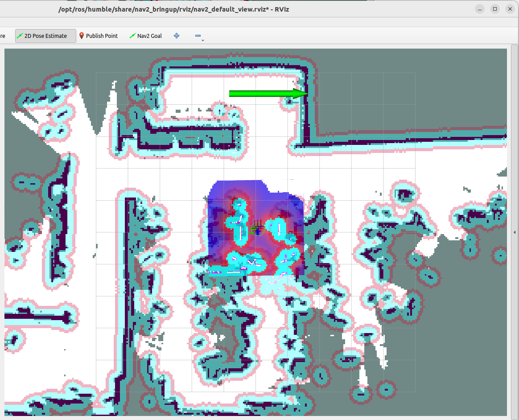Select the Publish Point pin tool

[98, 36]
